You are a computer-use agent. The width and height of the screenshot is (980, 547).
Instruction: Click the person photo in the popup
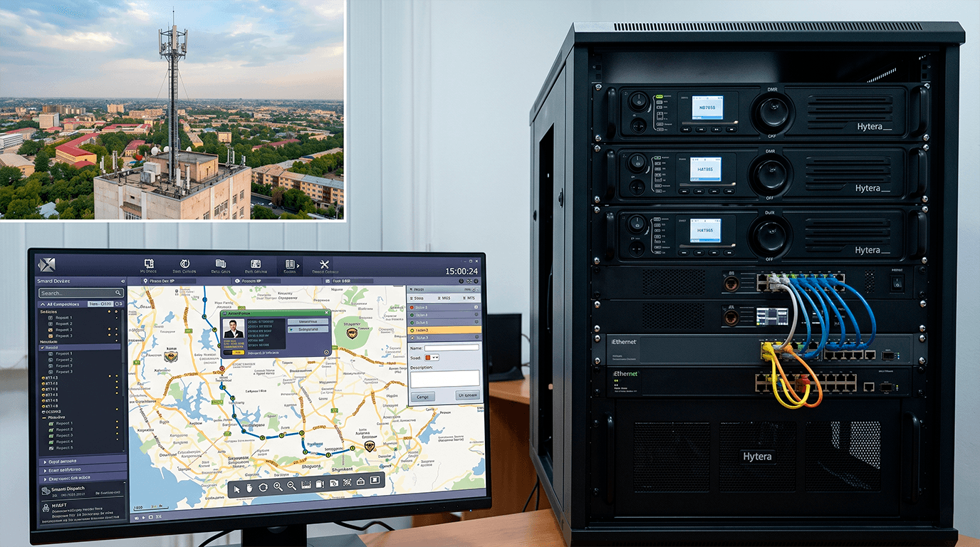pos(234,328)
